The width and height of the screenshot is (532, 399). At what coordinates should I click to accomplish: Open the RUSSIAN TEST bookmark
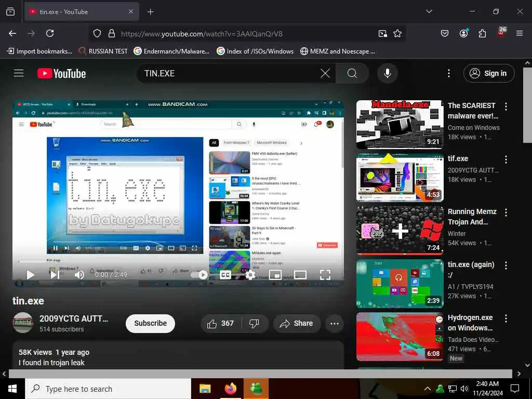click(x=103, y=51)
